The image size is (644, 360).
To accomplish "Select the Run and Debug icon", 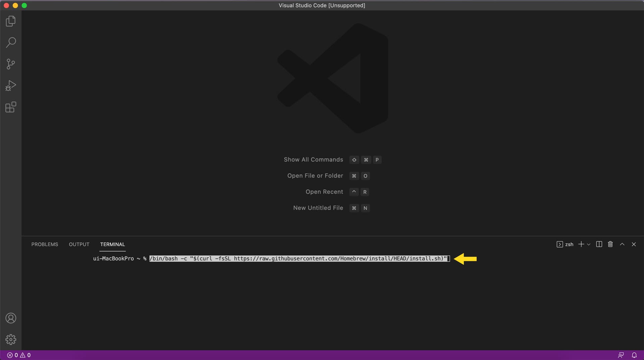I will point(10,85).
